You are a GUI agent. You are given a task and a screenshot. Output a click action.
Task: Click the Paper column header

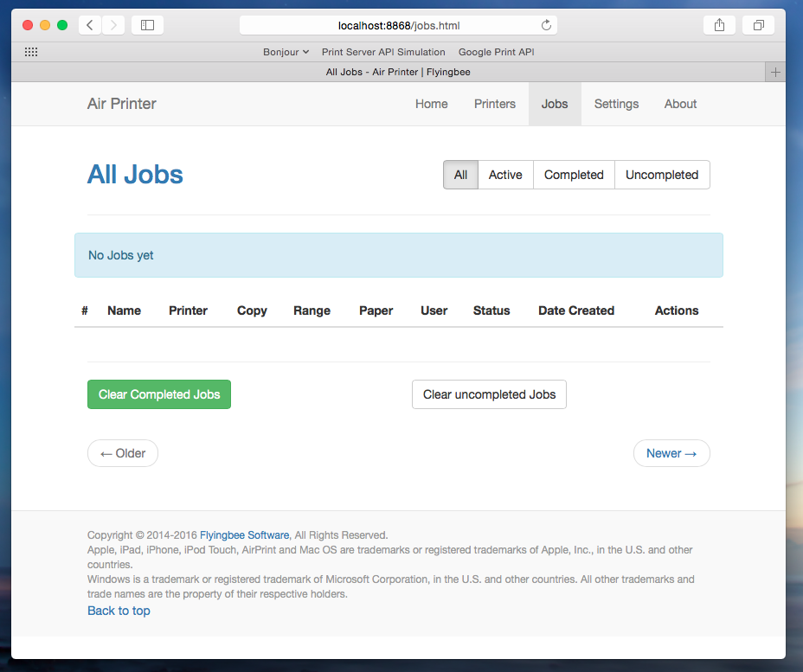pos(376,310)
